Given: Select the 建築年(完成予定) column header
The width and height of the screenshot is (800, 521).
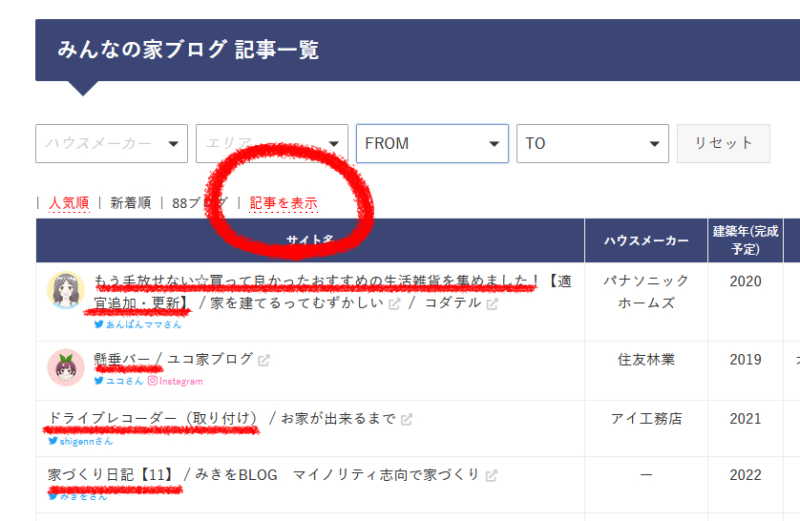Looking at the screenshot, I should coord(745,240).
